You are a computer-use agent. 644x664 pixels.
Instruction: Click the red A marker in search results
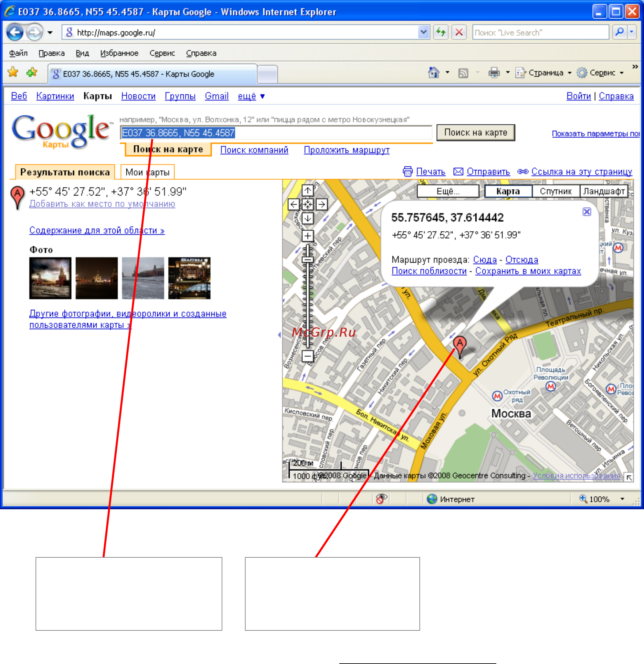[17, 197]
